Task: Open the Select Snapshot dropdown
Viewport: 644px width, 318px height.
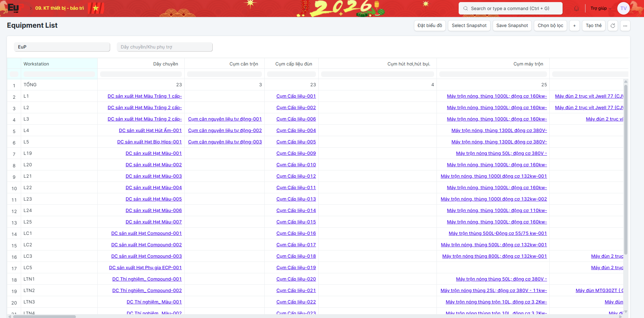Action: coord(469,26)
